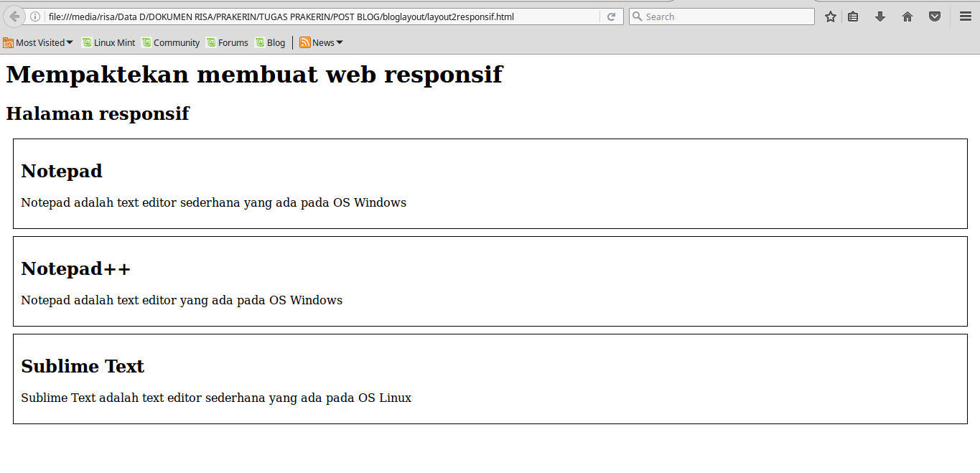
Task: Bookmark this page with the star icon
Action: click(x=831, y=17)
